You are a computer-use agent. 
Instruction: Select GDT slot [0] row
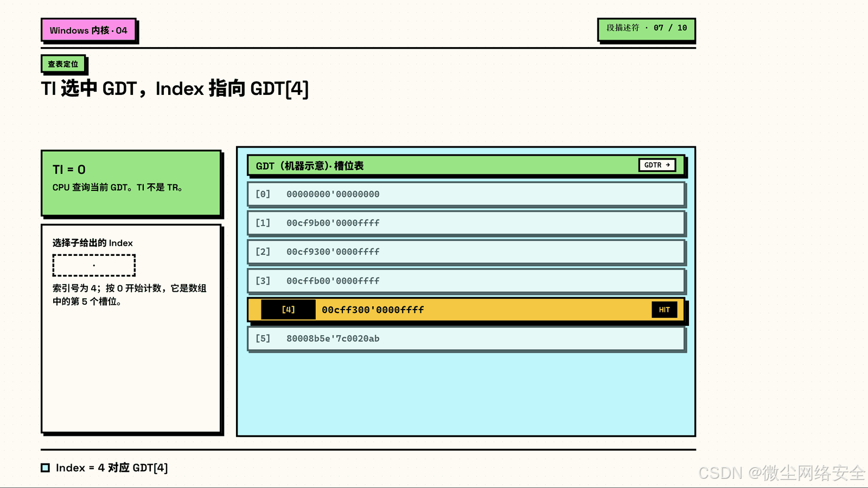tap(466, 194)
